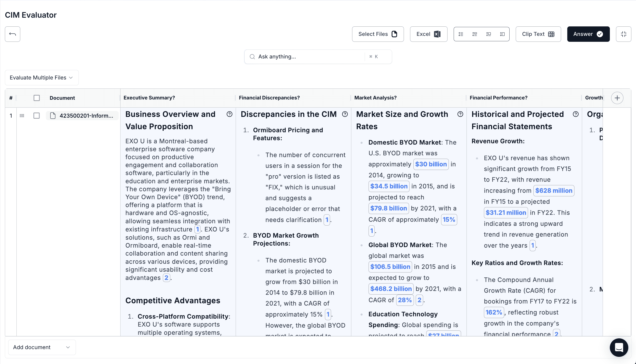Click the back arrow button
Image resolution: width=636 pixels, height=364 pixels.
pyautogui.click(x=13, y=34)
